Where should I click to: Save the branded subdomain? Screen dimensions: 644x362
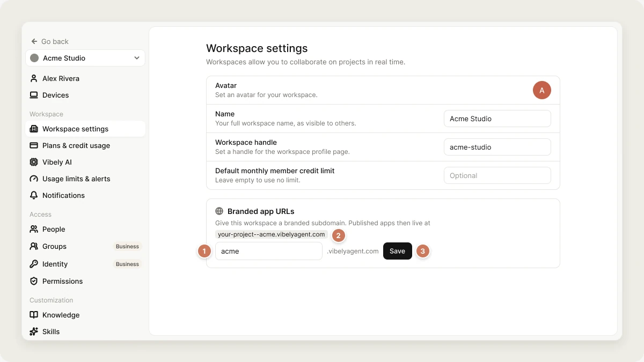pyautogui.click(x=398, y=251)
